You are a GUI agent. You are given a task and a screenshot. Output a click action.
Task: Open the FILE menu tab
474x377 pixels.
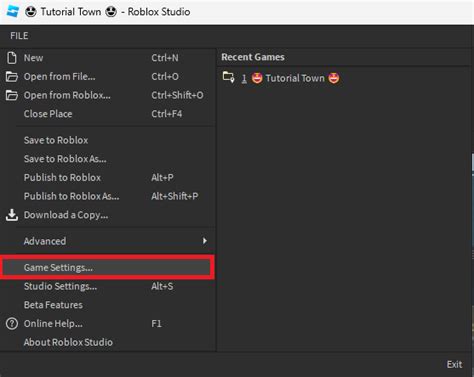point(19,36)
